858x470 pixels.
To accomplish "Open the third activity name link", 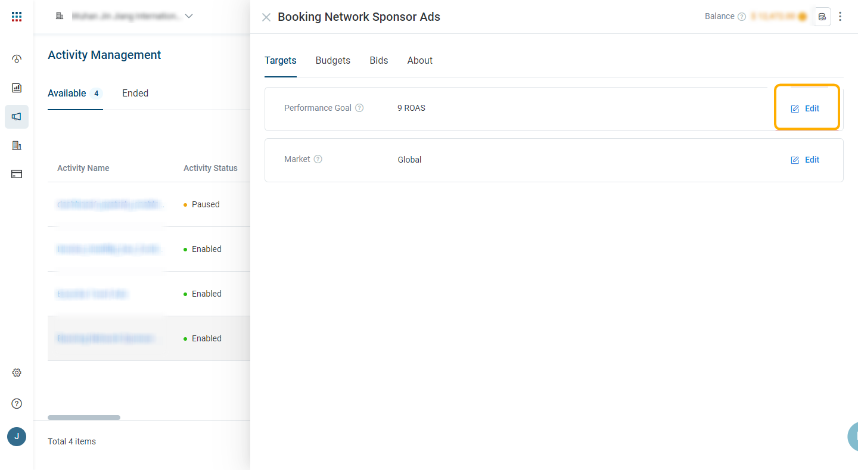I will [92, 294].
